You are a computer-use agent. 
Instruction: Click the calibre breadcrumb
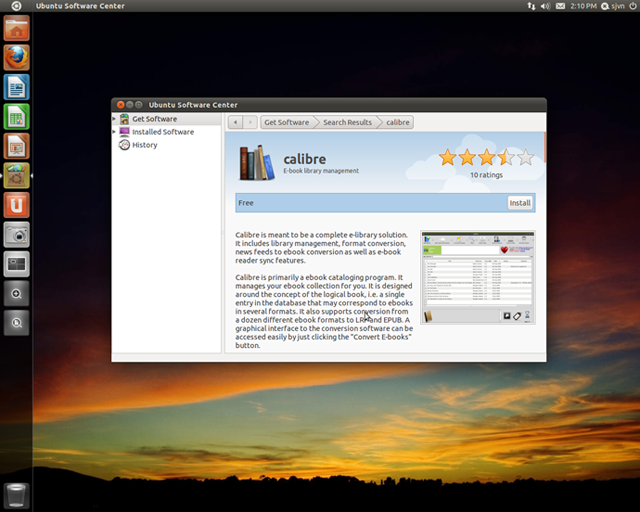(398, 122)
